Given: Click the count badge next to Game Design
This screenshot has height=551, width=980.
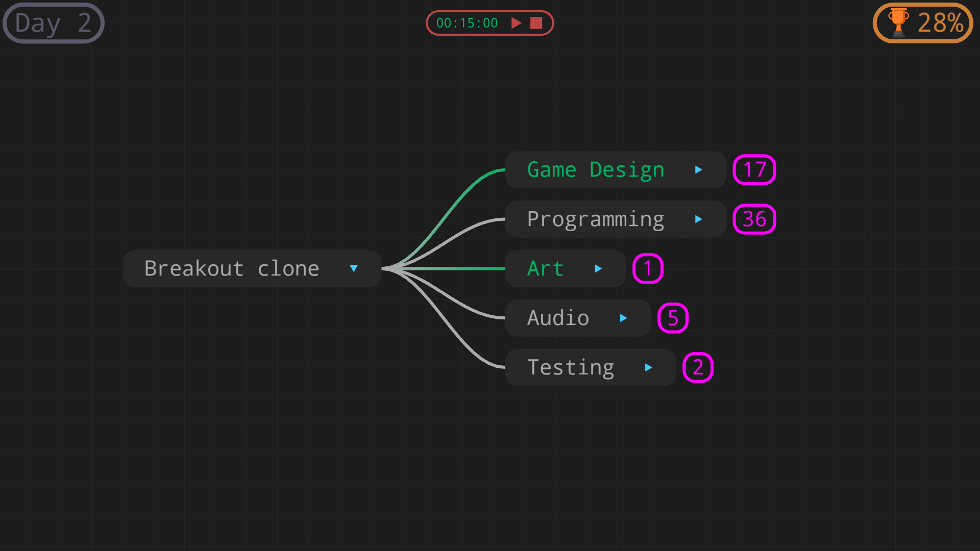Looking at the screenshot, I should click(754, 170).
